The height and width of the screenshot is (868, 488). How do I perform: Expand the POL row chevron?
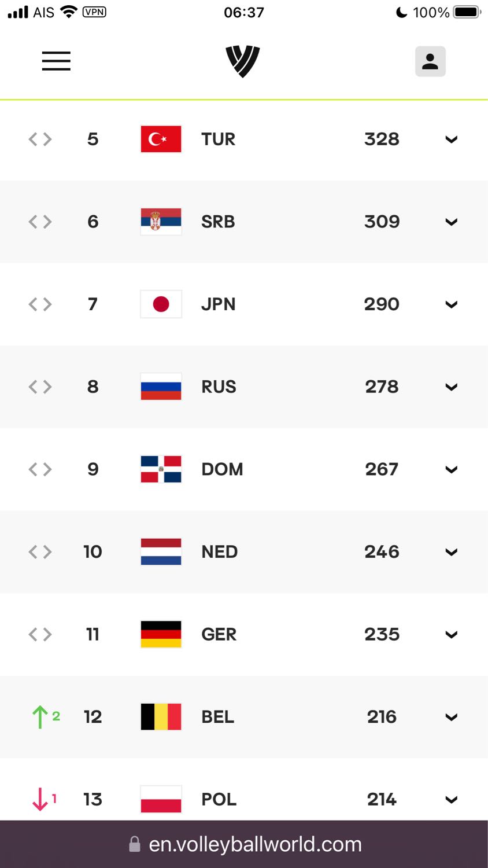click(452, 800)
